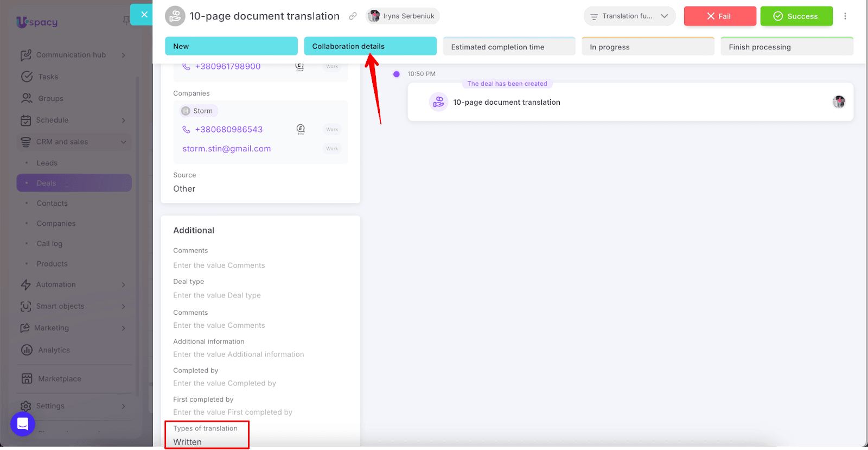Switch to the In progress stage

point(648,47)
